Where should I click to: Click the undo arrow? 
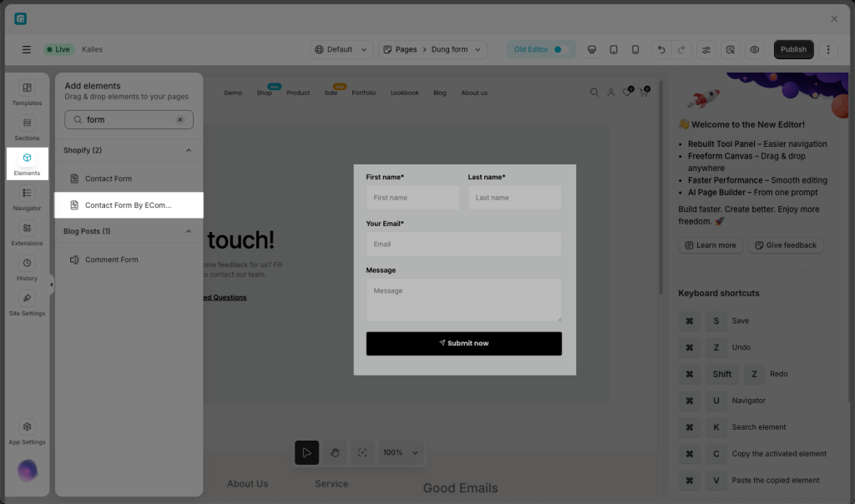tap(661, 49)
